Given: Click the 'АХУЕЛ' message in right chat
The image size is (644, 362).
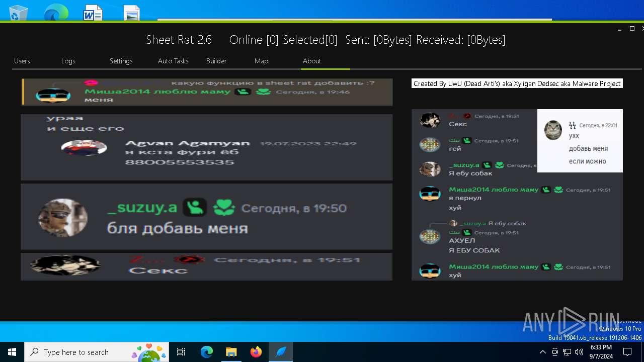Looking at the screenshot, I should click(462, 241).
